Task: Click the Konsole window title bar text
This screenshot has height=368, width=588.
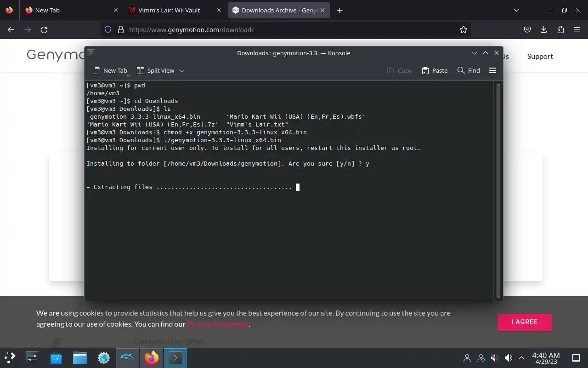Action: pos(294,53)
